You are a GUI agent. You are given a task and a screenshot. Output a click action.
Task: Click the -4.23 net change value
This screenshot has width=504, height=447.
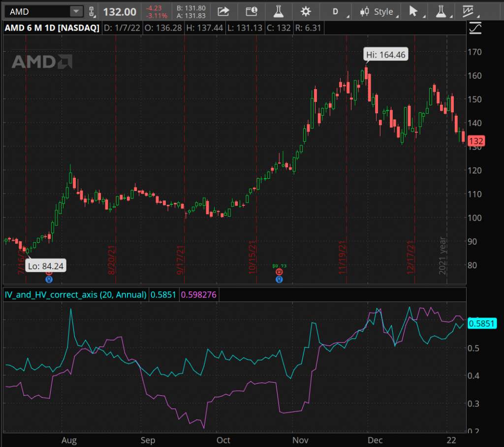[x=154, y=8]
